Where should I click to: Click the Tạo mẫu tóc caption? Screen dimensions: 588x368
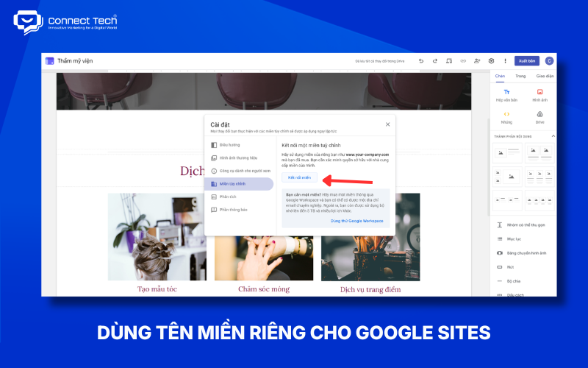click(157, 289)
